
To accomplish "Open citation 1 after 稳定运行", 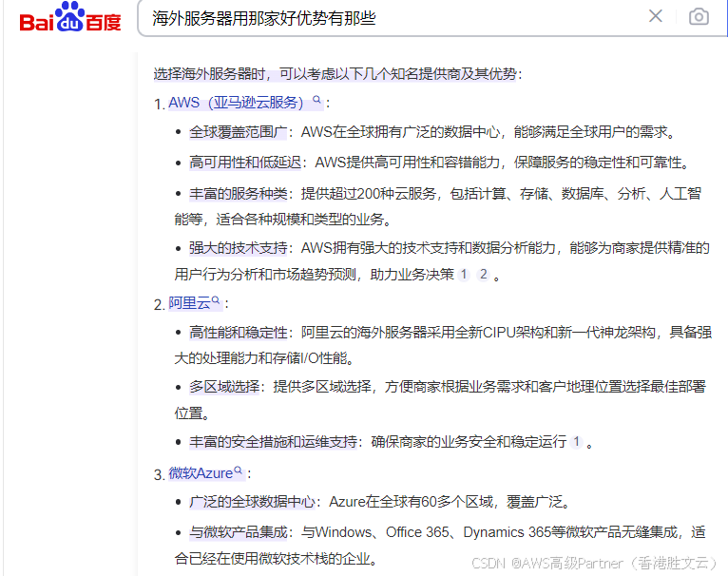I will pyautogui.click(x=576, y=442).
